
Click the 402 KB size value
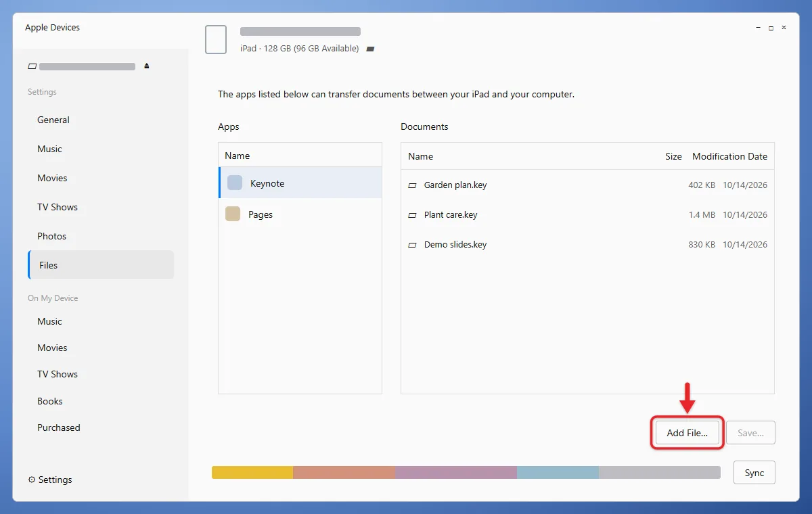[702, 185]
